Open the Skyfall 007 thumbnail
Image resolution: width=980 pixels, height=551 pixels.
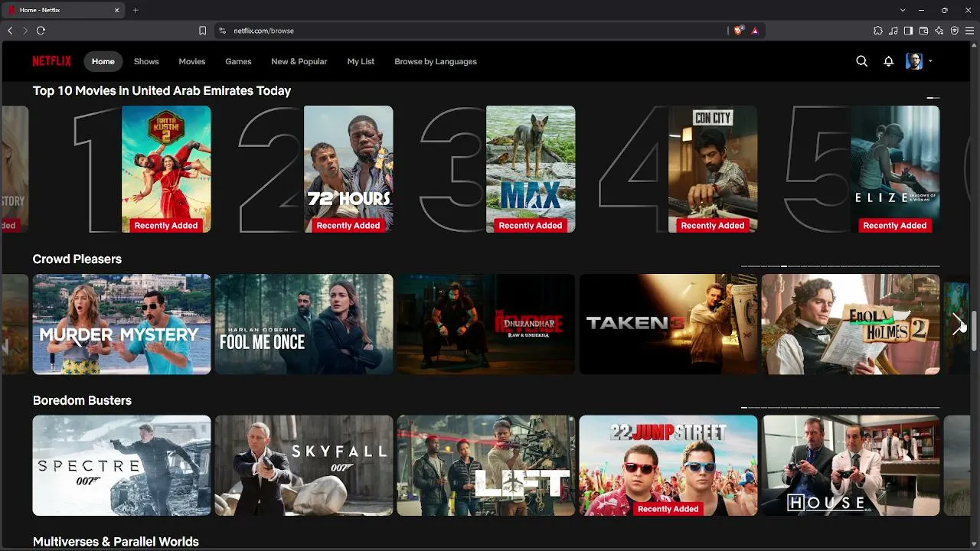coord(304,465)
